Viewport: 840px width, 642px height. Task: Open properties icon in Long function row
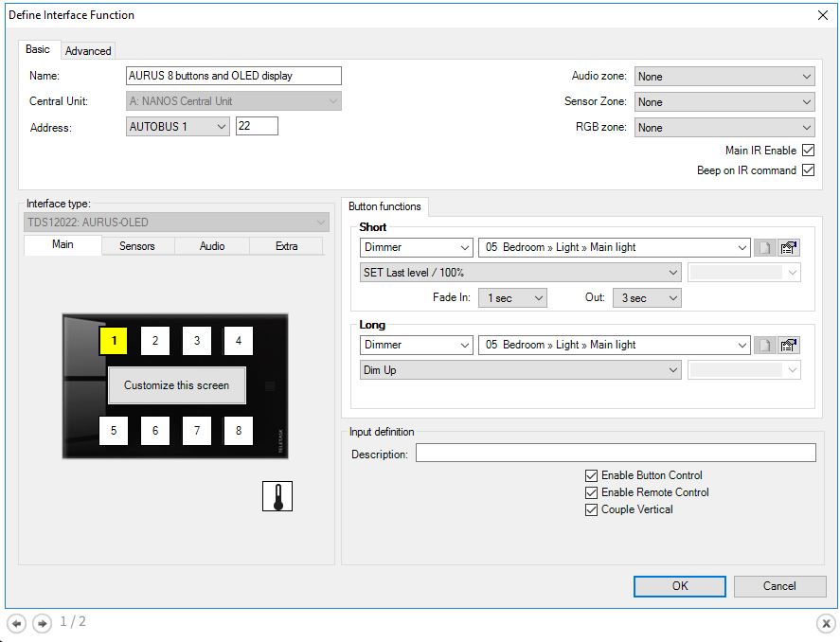(789, 346)
